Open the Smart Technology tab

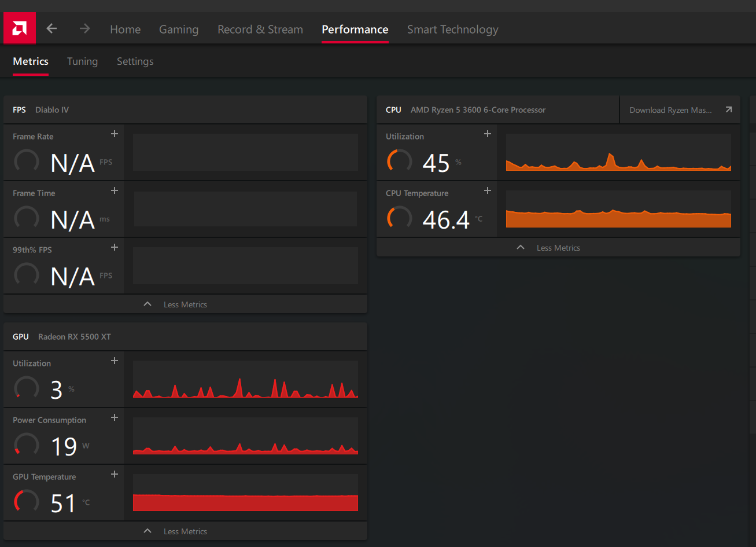point(452,30)
